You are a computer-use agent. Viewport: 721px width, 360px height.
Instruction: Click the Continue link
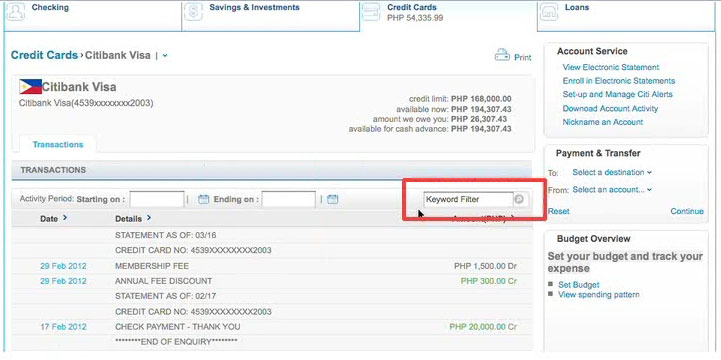(x=687, y=211)
